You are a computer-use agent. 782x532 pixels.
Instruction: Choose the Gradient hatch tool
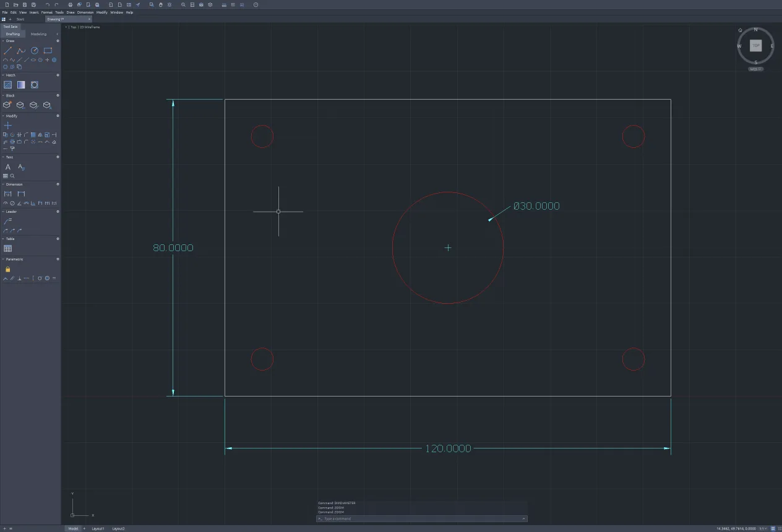[x=21, y=85]
